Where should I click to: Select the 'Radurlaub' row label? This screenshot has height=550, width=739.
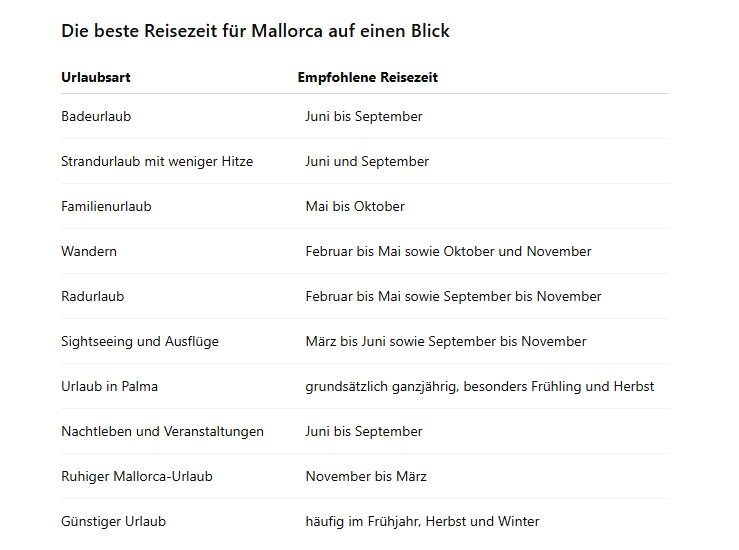tap(92, 296)
